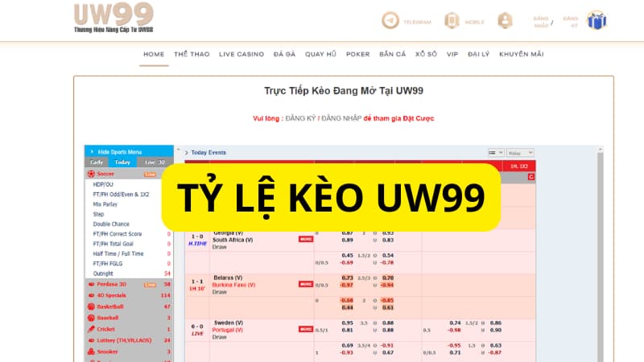
Task: Click the Portugal (V) team name
Action: [x=228, y=330]
